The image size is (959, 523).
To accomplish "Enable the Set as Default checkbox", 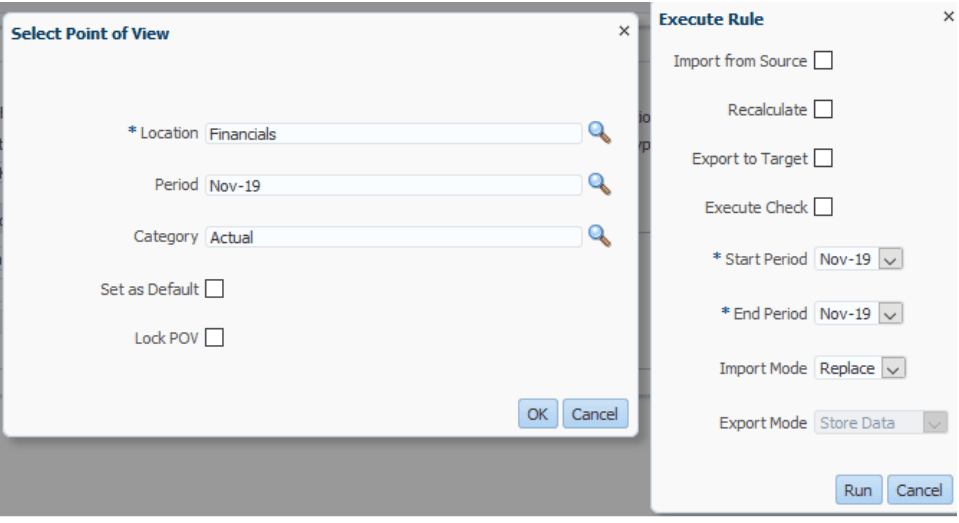I will click(214, 289).
